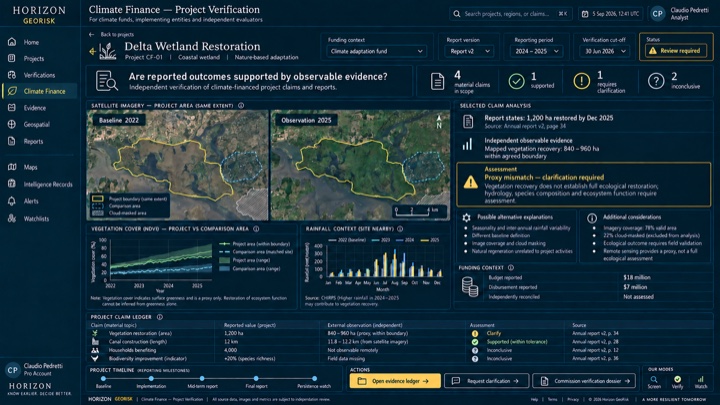Click the 2025 rainfall legend swatch
This screenshot has height=405, width=720.
pyautogui.click(x=424, y=240)
